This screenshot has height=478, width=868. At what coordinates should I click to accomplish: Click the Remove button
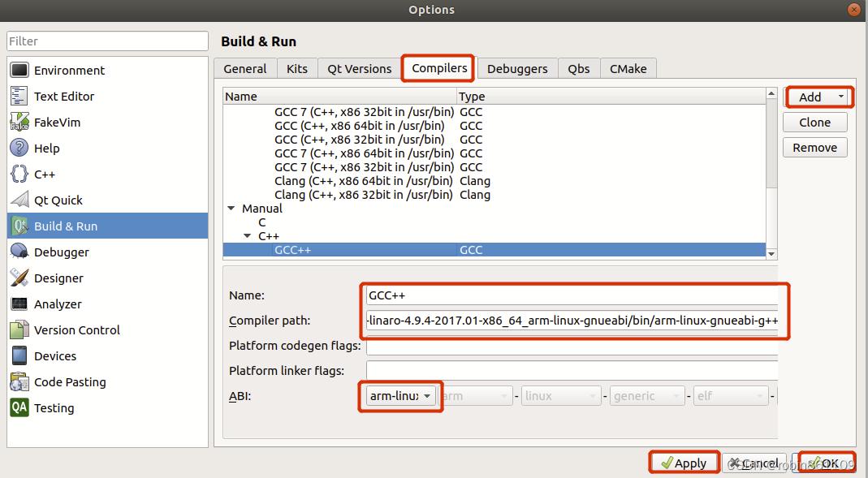(815, 148)
